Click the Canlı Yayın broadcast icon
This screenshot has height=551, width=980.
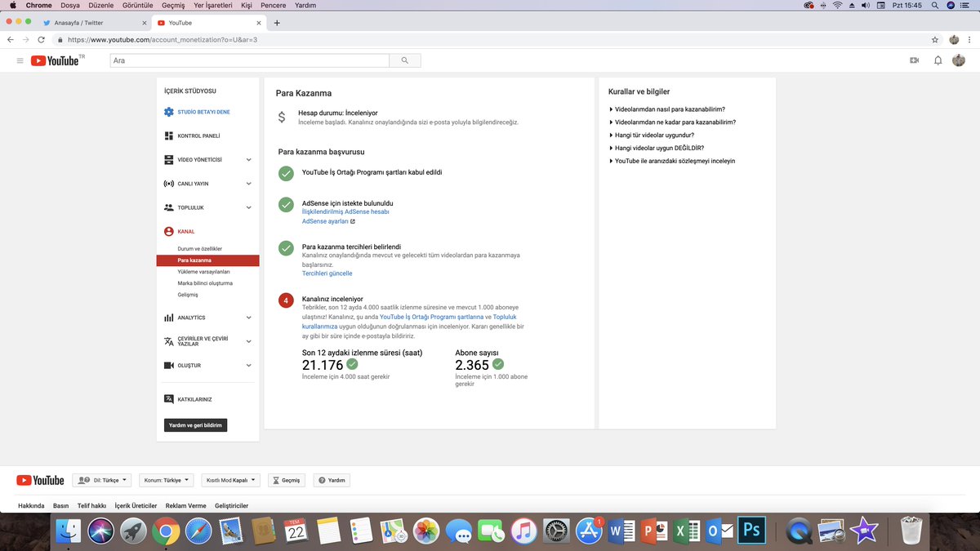[169, 184]
